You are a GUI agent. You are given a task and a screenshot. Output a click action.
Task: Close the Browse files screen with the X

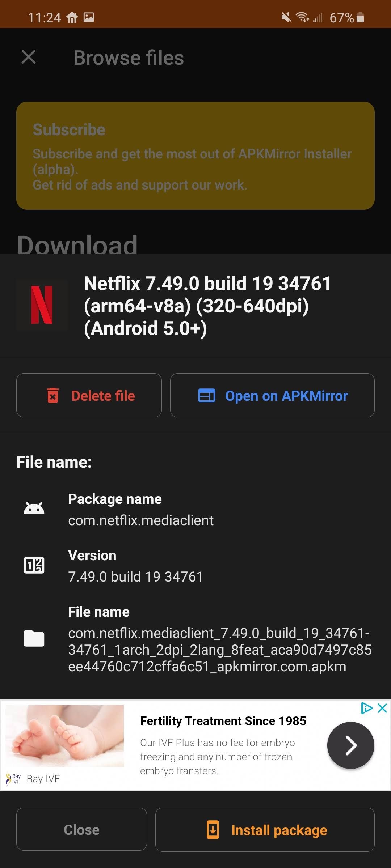[x=28, y=57]
